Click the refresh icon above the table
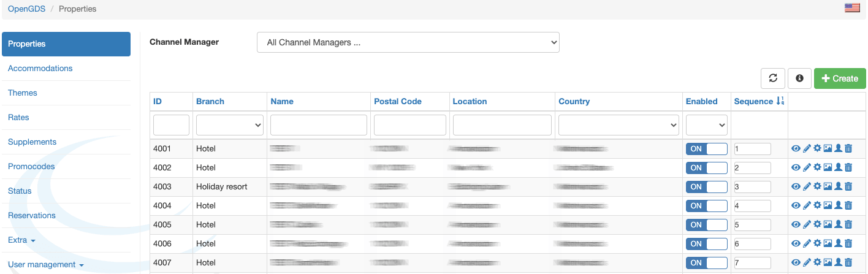This screenshot has width=868, height=274. point(773,78)
